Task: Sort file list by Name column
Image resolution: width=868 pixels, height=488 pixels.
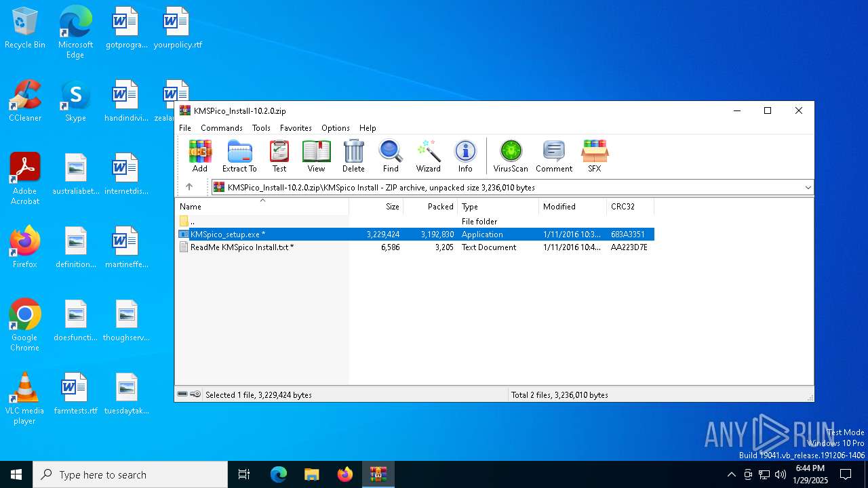Action: (262, 207)
